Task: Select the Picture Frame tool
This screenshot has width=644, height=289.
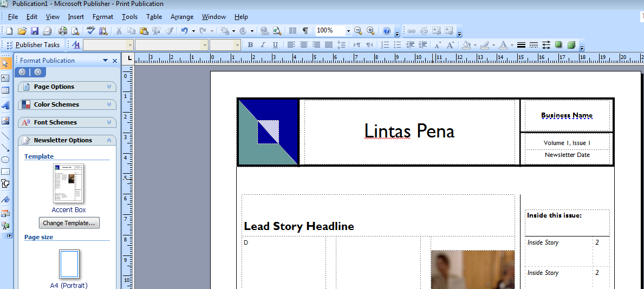Action: (x=5, y=121)
